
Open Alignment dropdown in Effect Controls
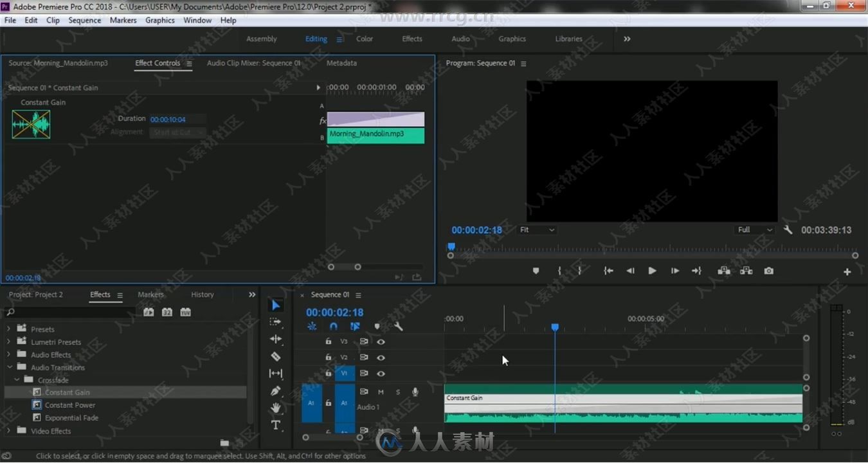click(x=177, y=132)
